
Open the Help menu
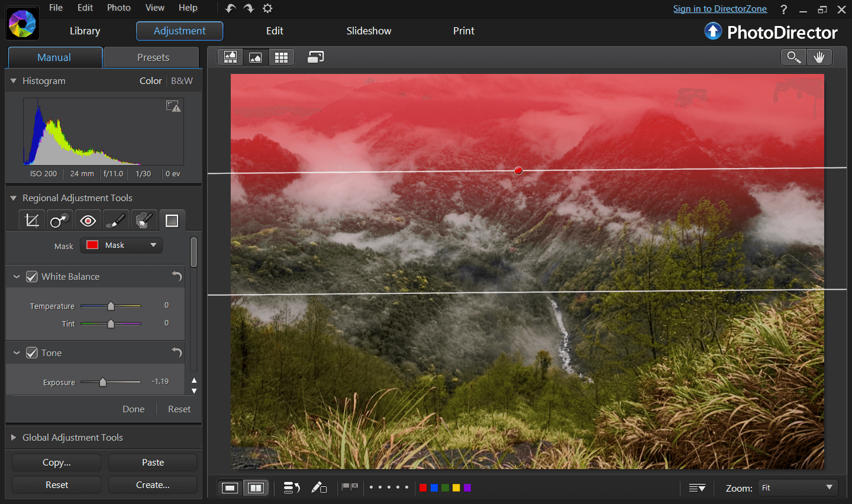tap(188, 8)
